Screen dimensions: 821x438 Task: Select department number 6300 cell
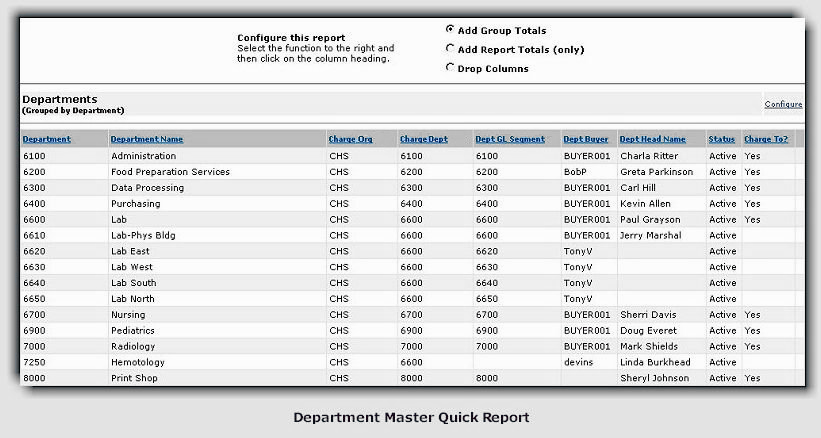tap(35, 188)
